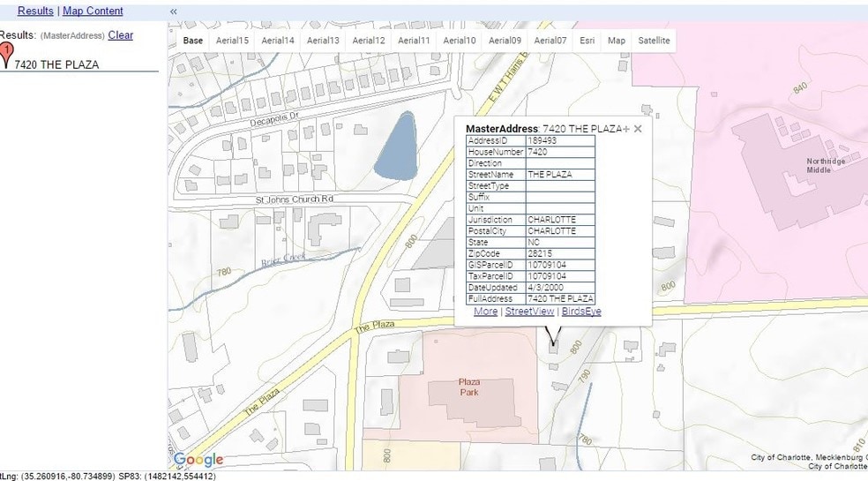Click the TaxParcelID value 10709104

tap(547, 276)
